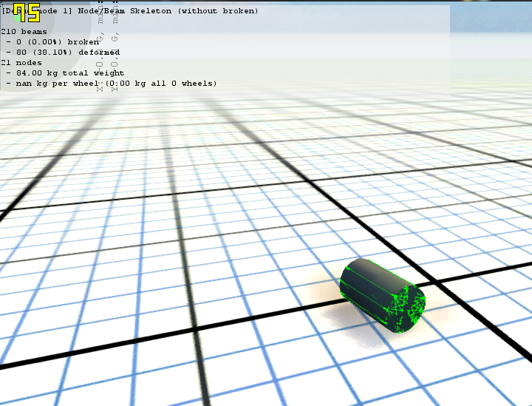The image size is (532, 406).
Task: Click the '80 (38.10%) deformed' line
Action: [63, 53]
